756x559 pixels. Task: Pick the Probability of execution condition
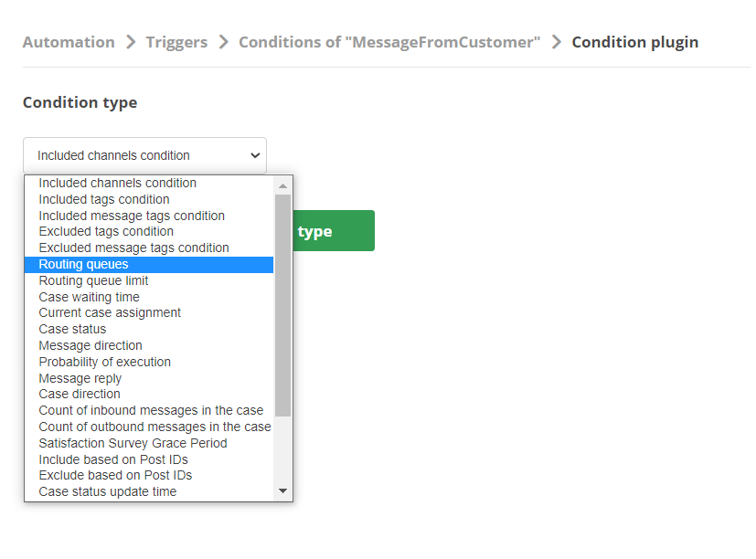coord(104,362)
